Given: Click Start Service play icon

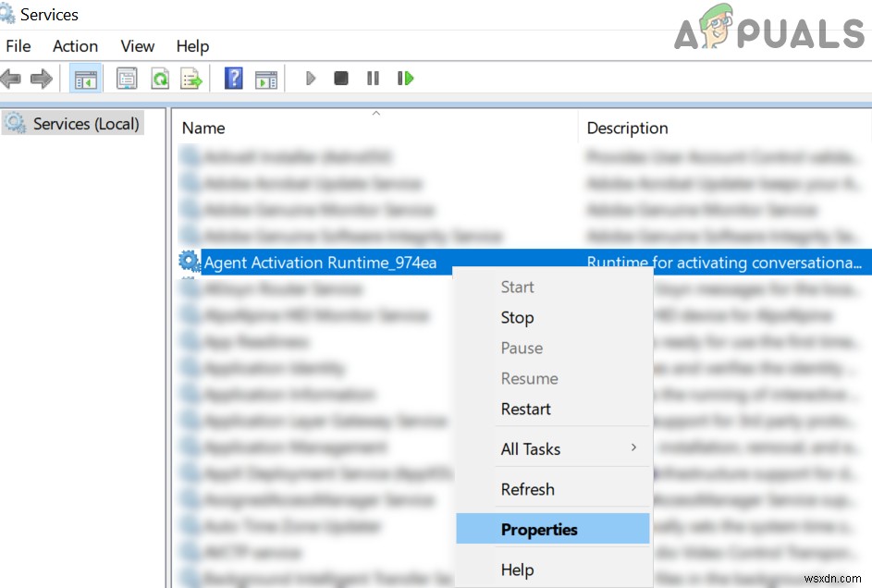Looking at the screenshot, I should point(311,79).
